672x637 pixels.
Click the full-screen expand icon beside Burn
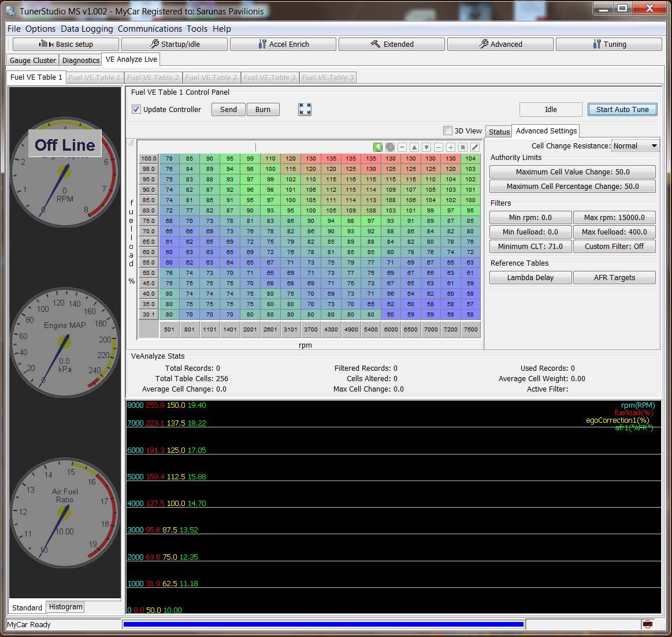click(x=305, y=109)
